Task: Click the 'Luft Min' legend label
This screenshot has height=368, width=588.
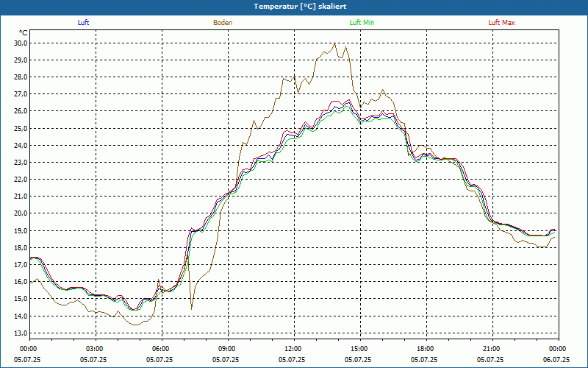Action: [x=362, y=23]
